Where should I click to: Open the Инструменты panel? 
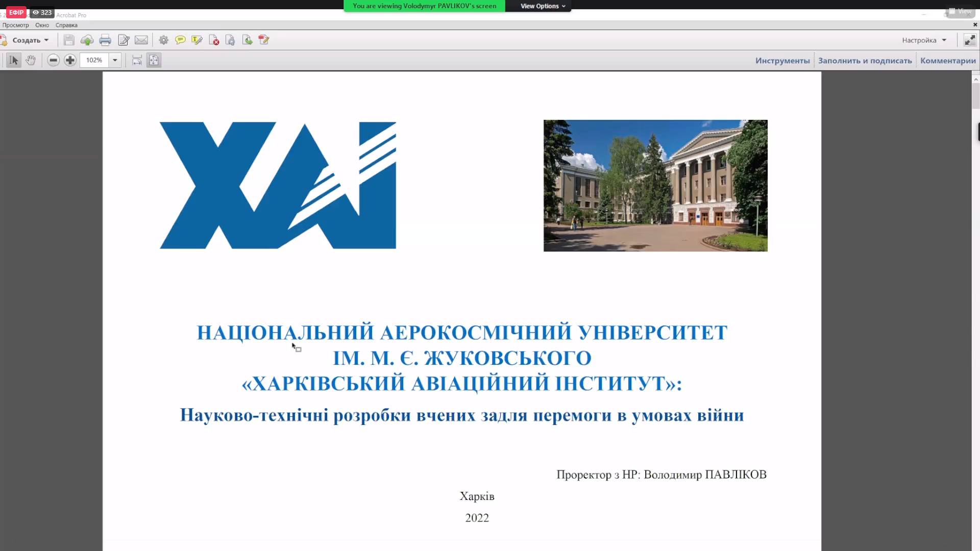coord(782,61)
